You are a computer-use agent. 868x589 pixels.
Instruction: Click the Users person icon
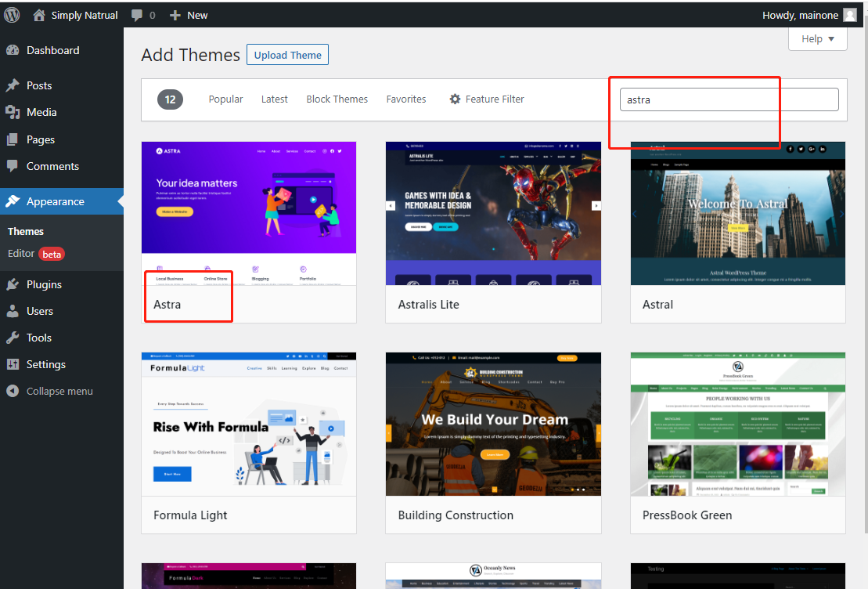tap(13, 312)
